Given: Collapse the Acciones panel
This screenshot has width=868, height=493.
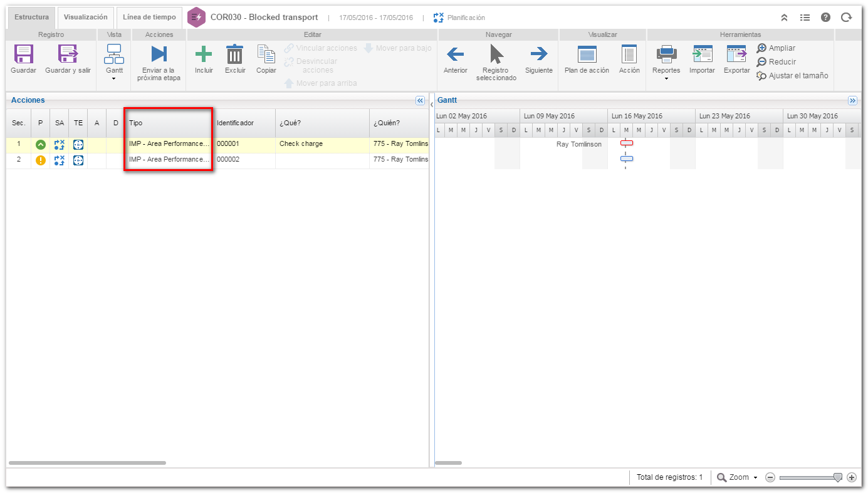Looking at the screenshot, I should (421, 100).
